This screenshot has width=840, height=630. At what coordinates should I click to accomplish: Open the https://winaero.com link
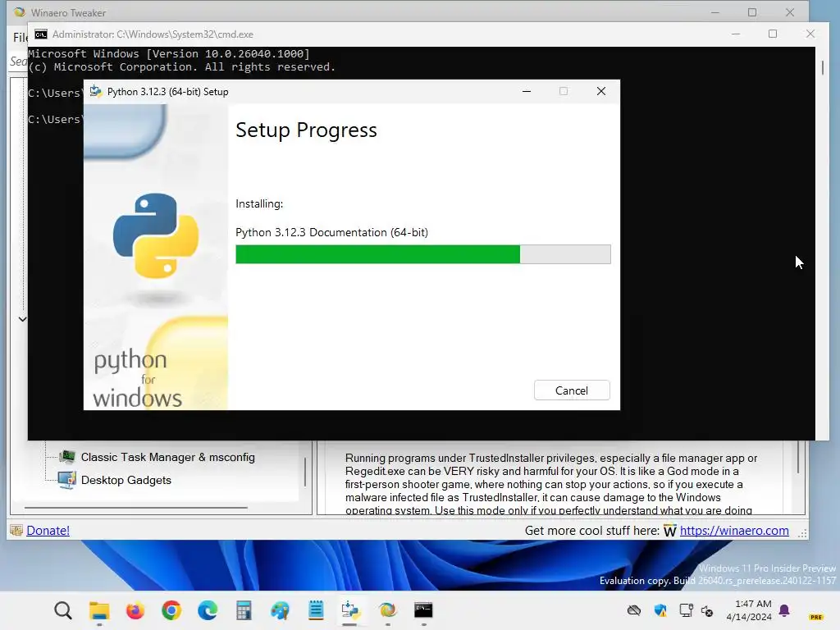[734, 531]
